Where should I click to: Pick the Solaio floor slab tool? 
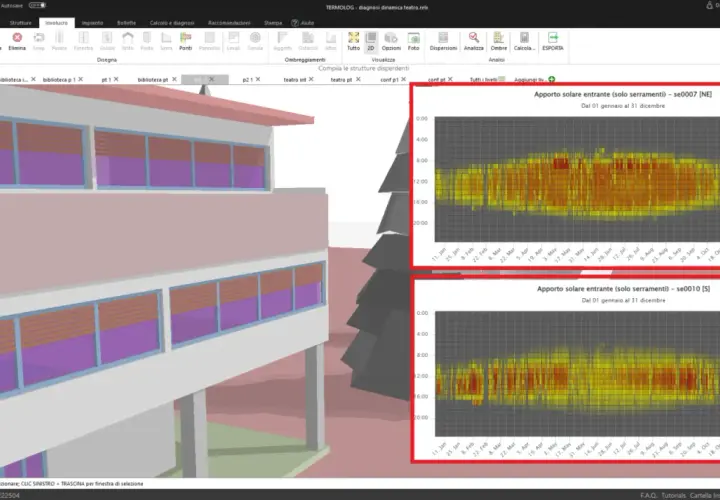[x=107, y=41]
